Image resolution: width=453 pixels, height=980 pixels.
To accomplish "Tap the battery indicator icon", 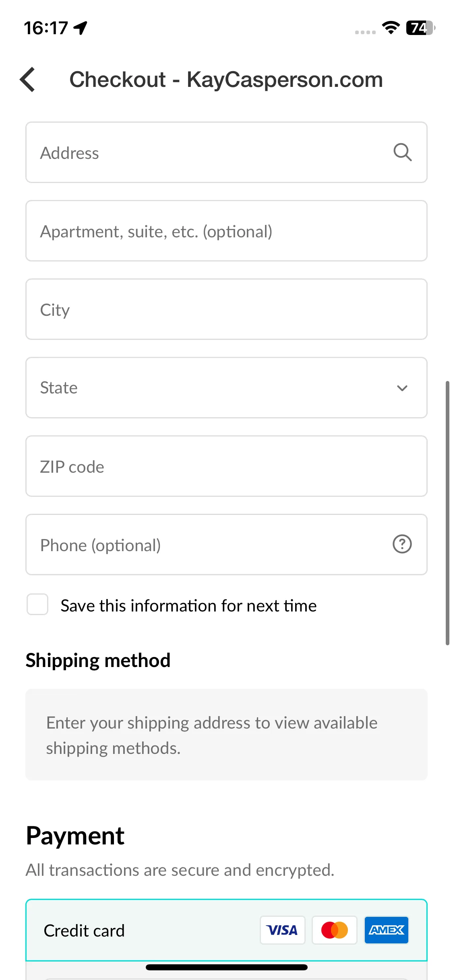I will pos(420,28).
